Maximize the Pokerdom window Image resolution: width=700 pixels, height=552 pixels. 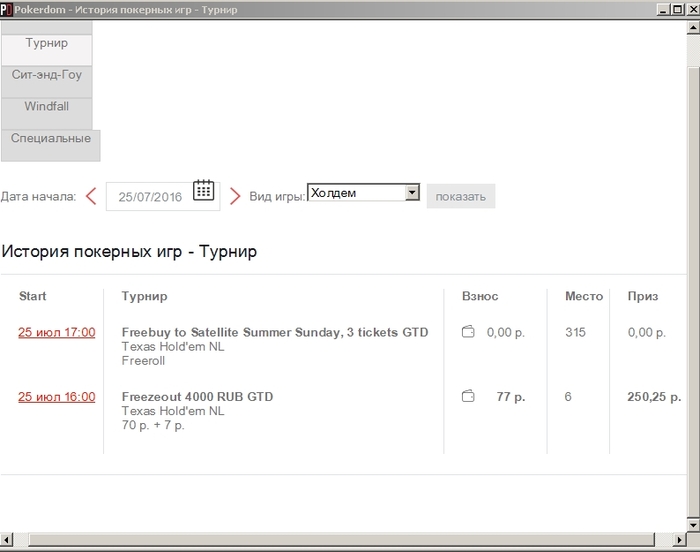point(677,9)
